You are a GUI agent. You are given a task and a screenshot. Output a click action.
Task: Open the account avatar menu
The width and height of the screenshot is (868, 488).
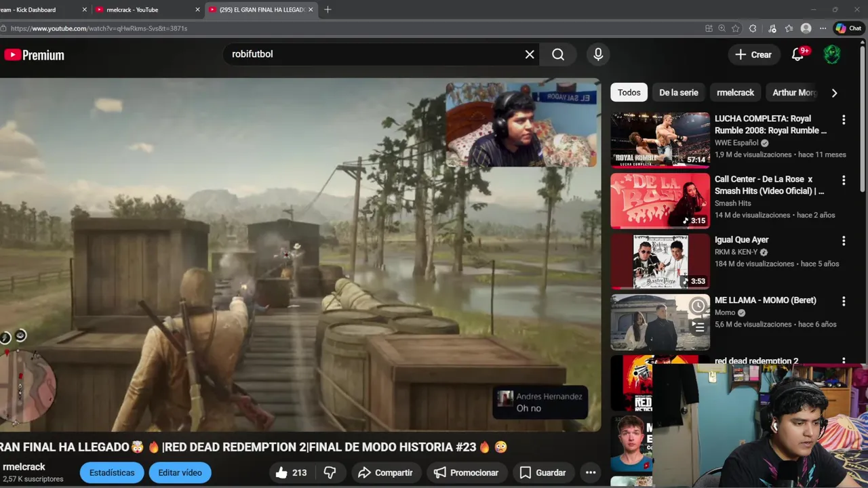832,54
